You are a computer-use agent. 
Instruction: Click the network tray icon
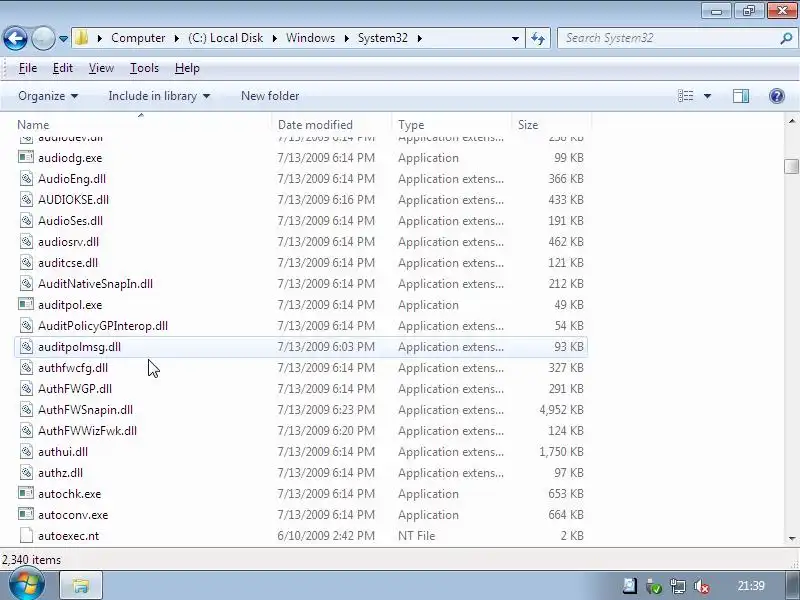[678, 587]
